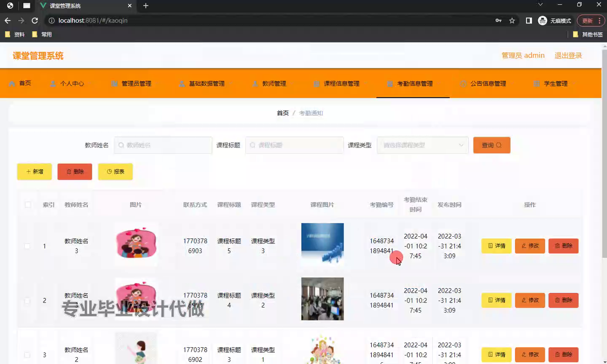Open the 资料 bookmark folder

[x=15, y=34]
